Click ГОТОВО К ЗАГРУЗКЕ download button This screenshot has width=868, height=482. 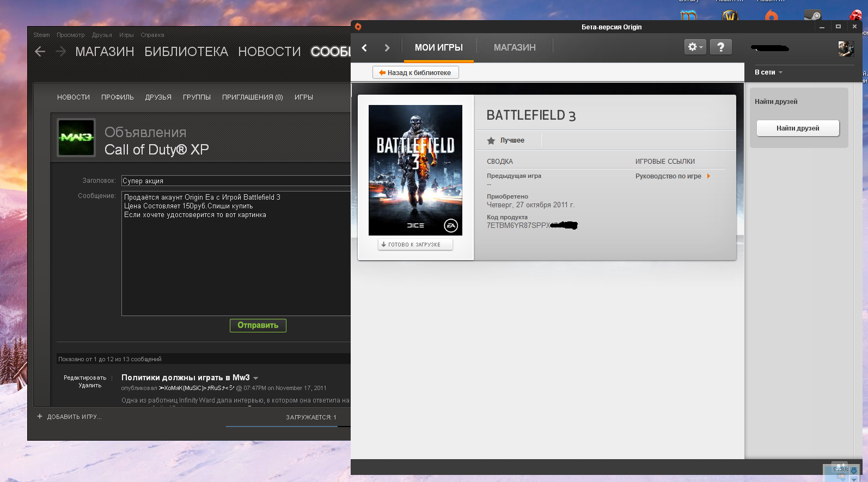(x=415, y=245)
